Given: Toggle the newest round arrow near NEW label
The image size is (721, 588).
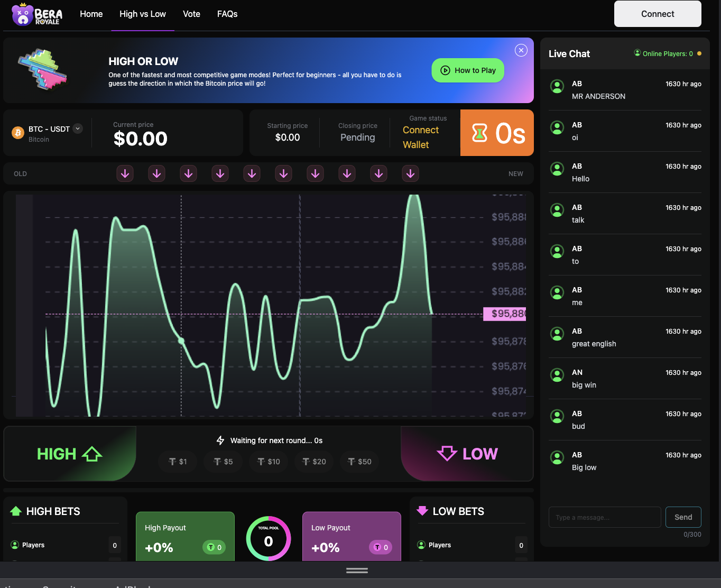Looking at the screenshot, I should (410, 173).
